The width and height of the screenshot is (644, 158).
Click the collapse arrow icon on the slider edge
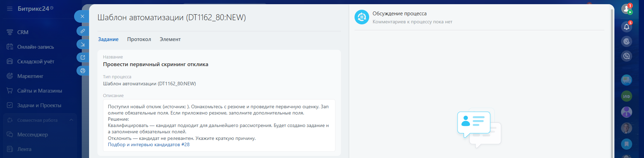(83, 44)
